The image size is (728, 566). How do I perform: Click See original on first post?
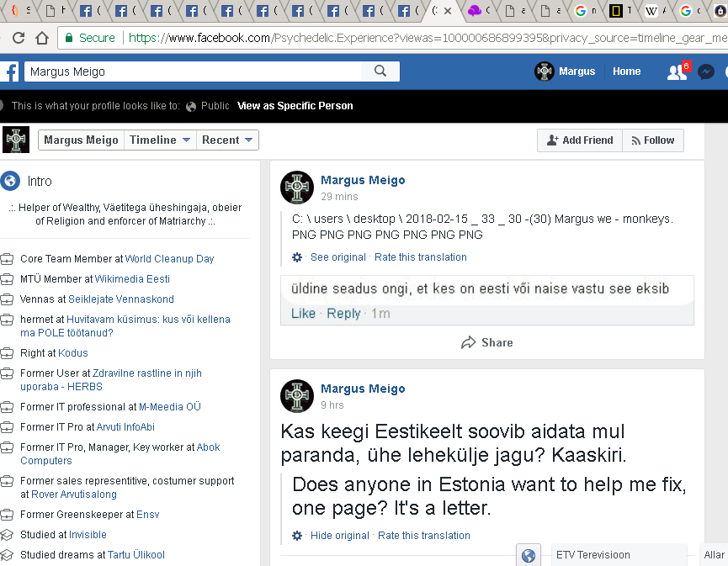point(338,257)
